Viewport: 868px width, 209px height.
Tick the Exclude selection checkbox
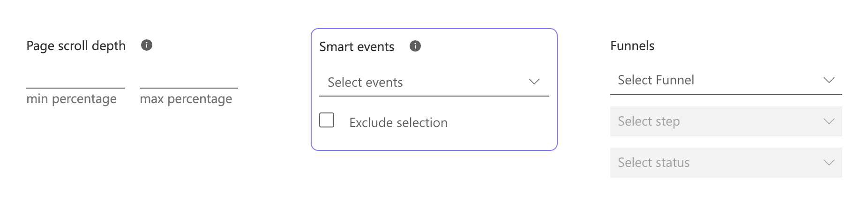click(x=327, y=120)
